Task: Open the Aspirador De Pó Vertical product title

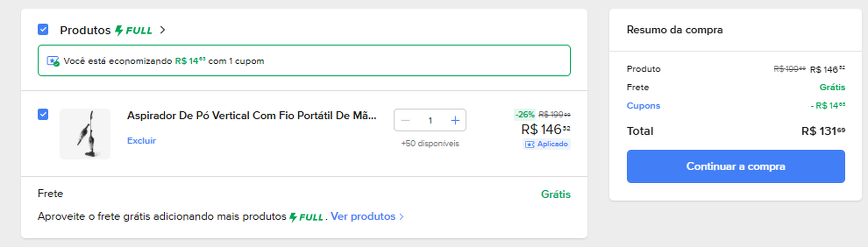Action: tap(251, 116)
